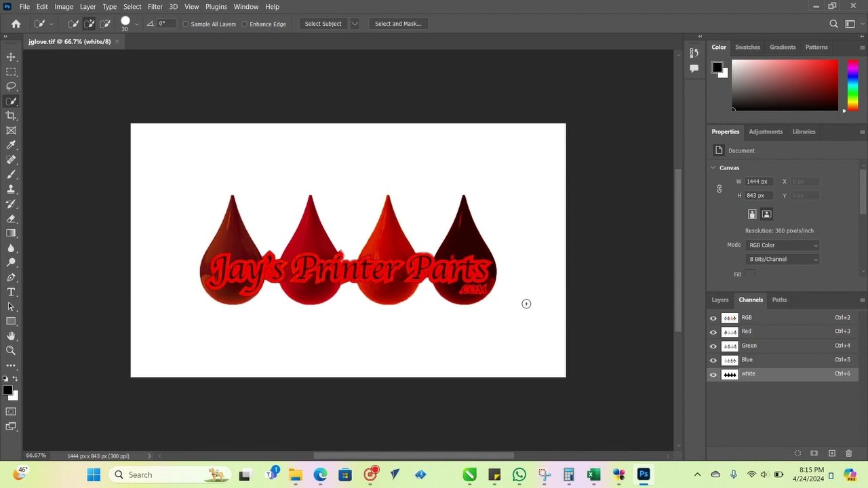This screenshot has height=488, width=868.
Task: Click the foreground color swatch in Color panel
Action: pyautogui.click(x=717, y=67)
